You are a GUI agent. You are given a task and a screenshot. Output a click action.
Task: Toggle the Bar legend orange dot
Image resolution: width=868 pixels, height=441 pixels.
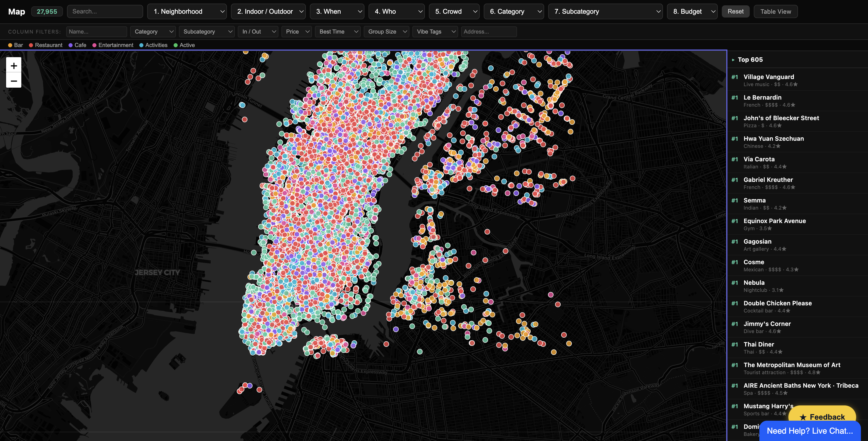pyautogui.click(x=10, y=45)
